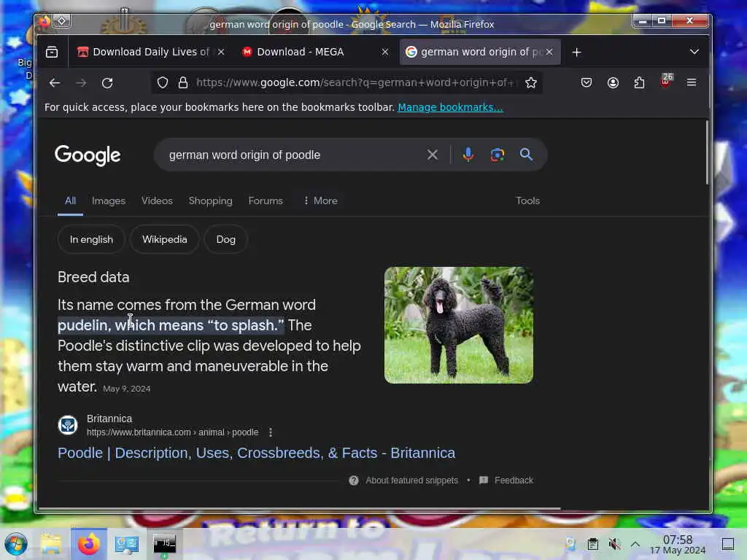
Task: Open About featured snippets link
Action: pos(411,481)
